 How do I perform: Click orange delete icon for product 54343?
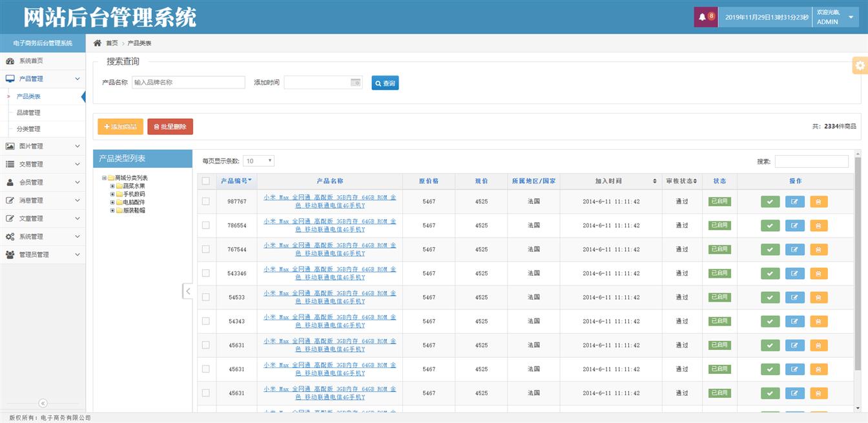click(818, 321)
